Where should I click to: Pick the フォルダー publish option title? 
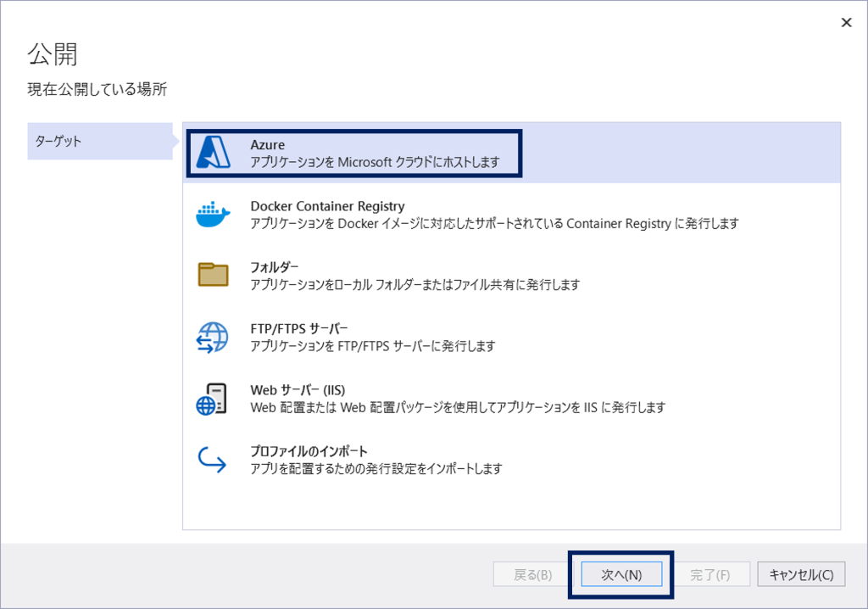[x=274, y=267]
